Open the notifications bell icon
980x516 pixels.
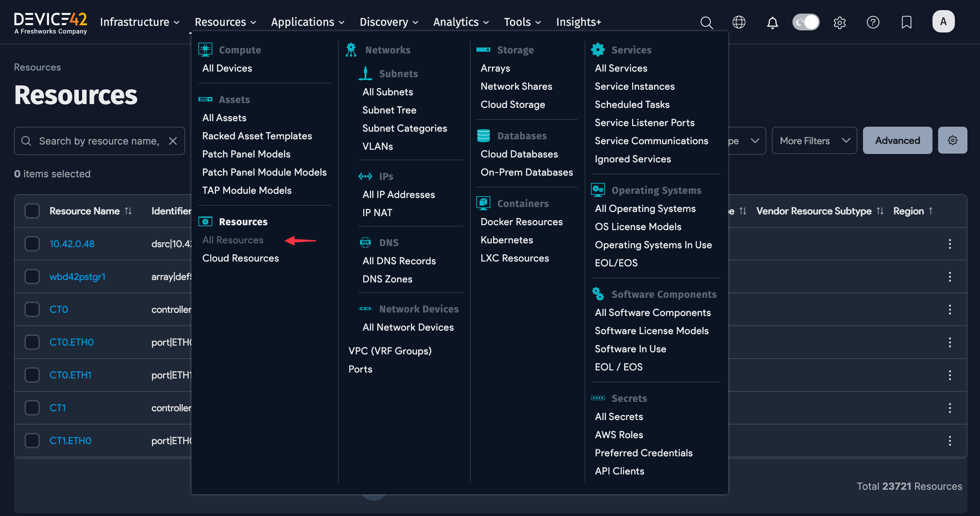pyautogui.click(x=772, y=22)
